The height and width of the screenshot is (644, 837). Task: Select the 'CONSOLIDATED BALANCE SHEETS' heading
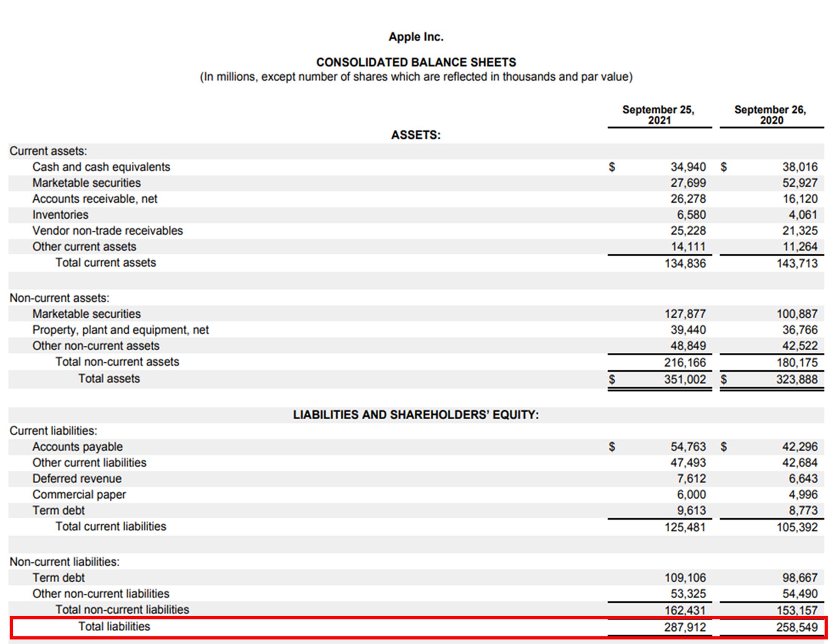pos(416,62)
